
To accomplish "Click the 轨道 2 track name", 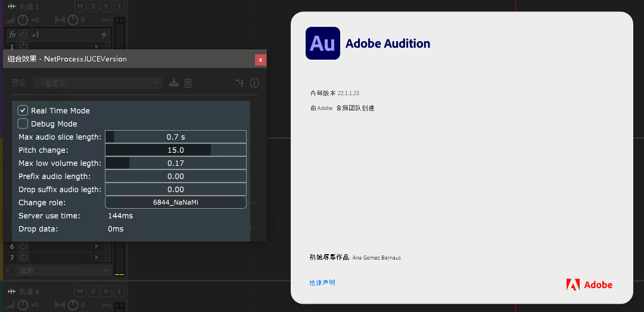I will (x=29, y=6).
